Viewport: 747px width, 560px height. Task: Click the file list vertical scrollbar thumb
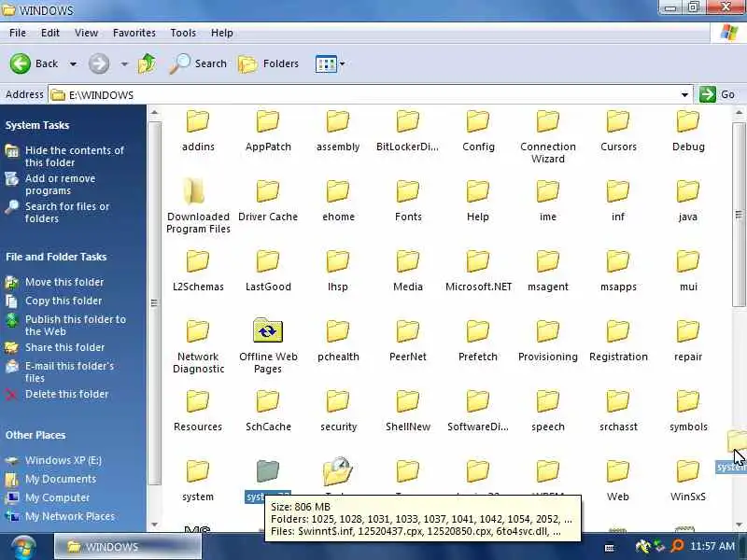click(x=739, y=215)
